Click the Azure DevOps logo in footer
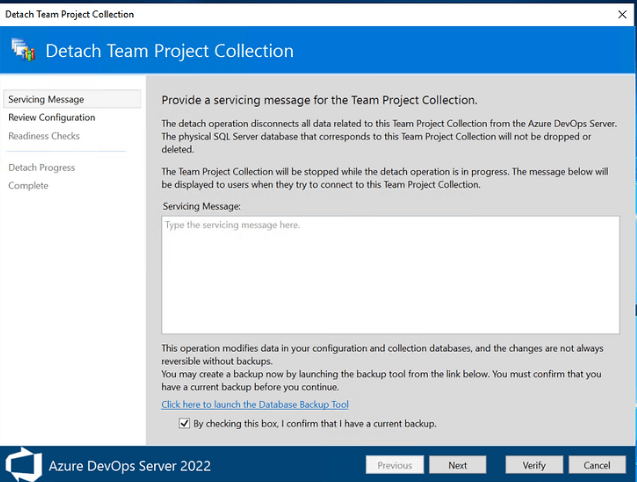 coord(24,465)
